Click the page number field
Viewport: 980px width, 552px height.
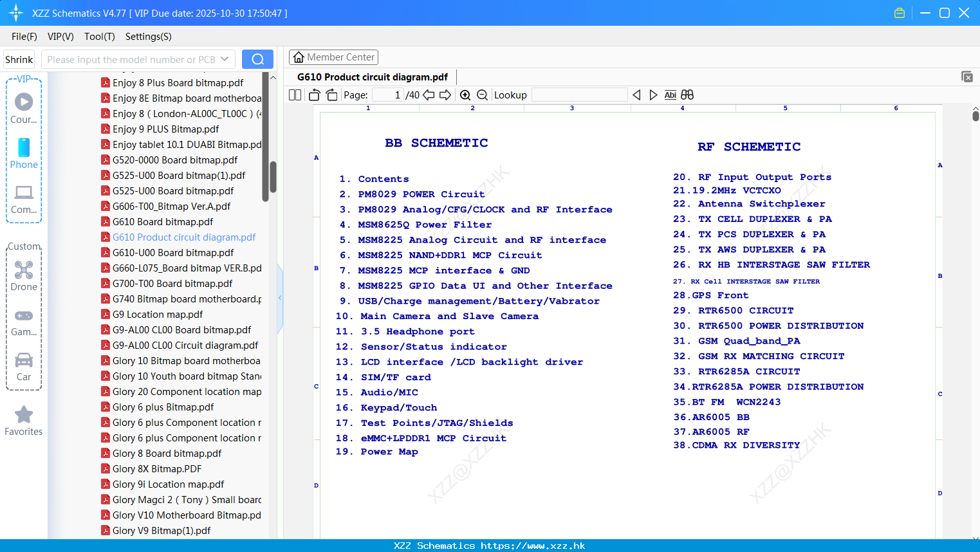387,95
